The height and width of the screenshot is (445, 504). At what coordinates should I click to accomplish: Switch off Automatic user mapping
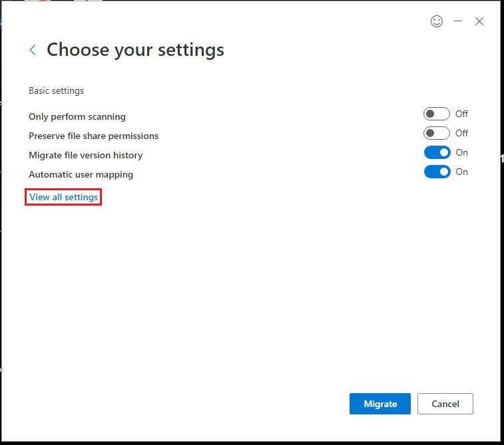tap(437, 172)
